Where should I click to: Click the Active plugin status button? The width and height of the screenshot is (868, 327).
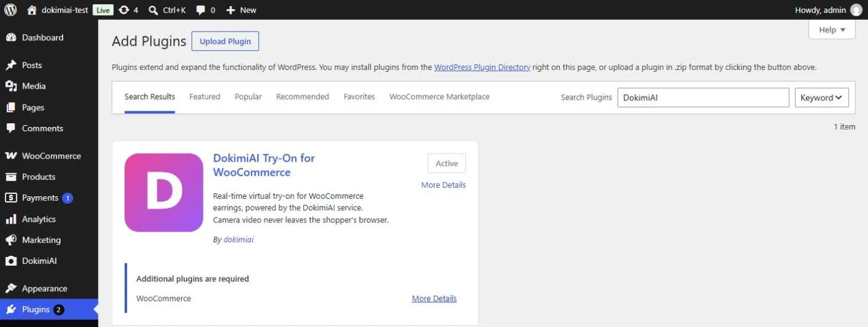(446, 163)
